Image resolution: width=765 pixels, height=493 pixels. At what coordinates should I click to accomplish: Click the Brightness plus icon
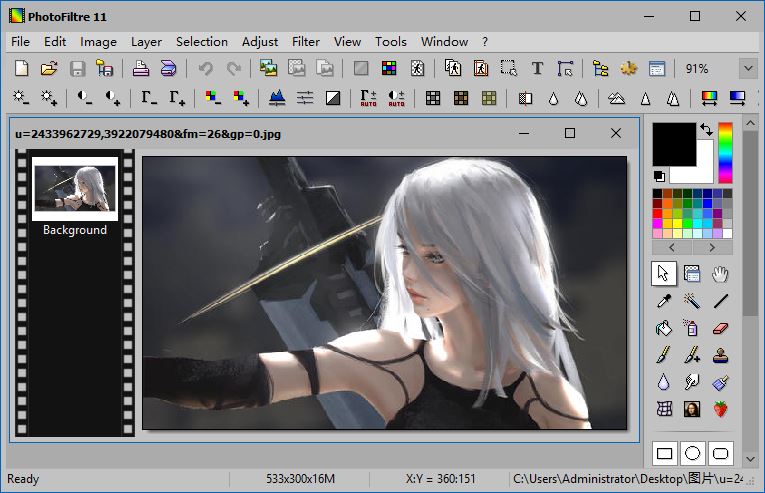coord(49,98)
